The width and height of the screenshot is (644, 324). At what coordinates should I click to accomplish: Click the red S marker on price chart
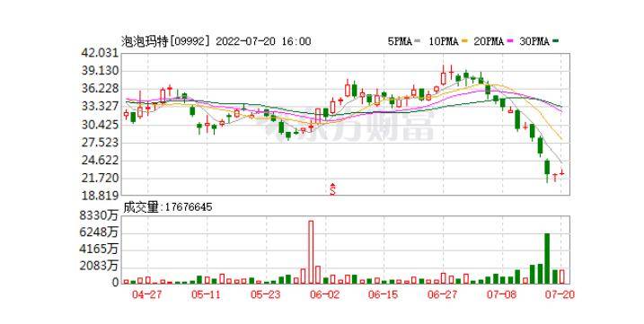pos(332,189)
